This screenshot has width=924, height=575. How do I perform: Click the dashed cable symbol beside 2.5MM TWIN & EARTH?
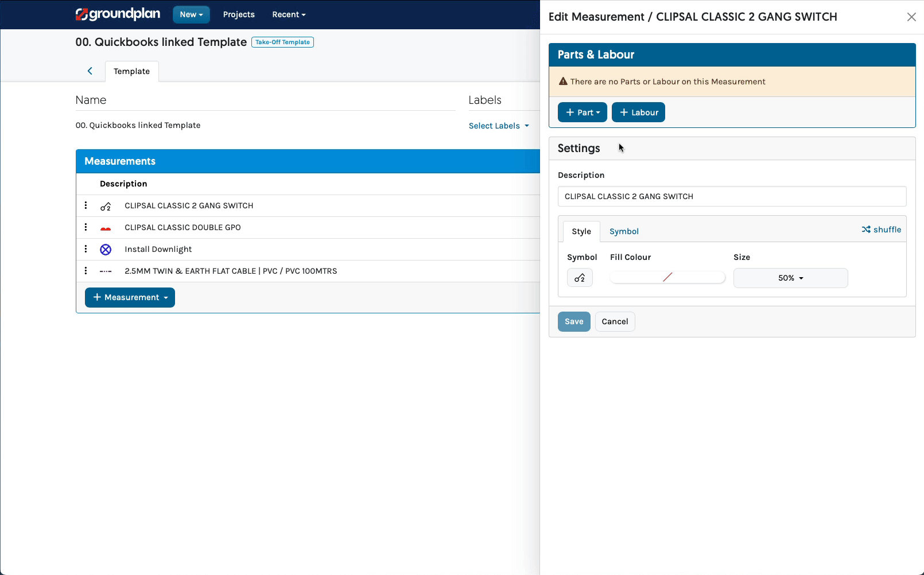106,270
